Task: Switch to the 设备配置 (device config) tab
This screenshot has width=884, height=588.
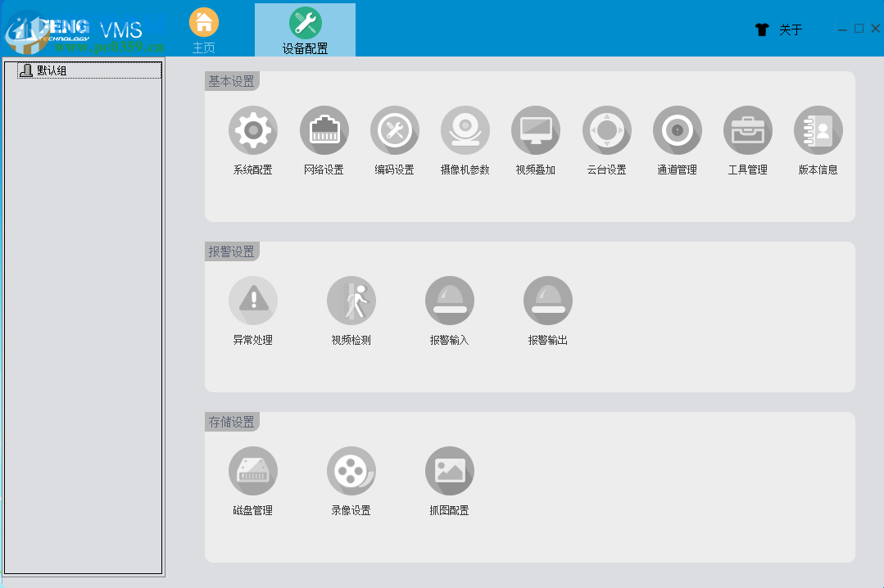Action: [x=305, y=29]
